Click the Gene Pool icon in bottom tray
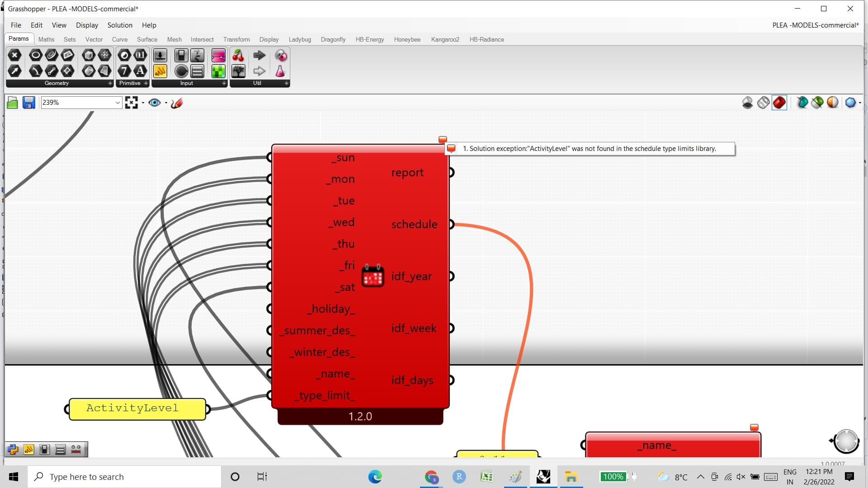The height and width of the screenshot is (488, 868). pyautogui.click(x=76, y=449)
